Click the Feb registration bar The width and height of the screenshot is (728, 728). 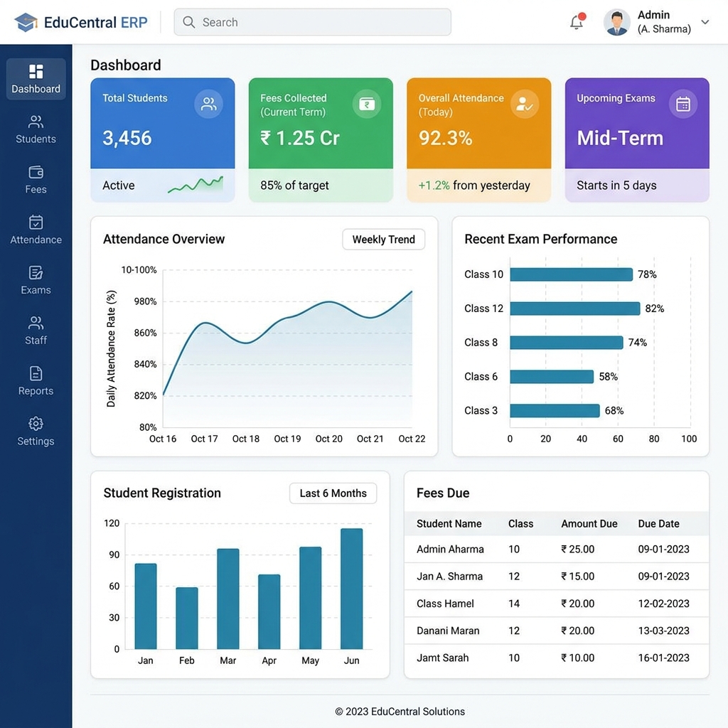click(x=187, y=618)
